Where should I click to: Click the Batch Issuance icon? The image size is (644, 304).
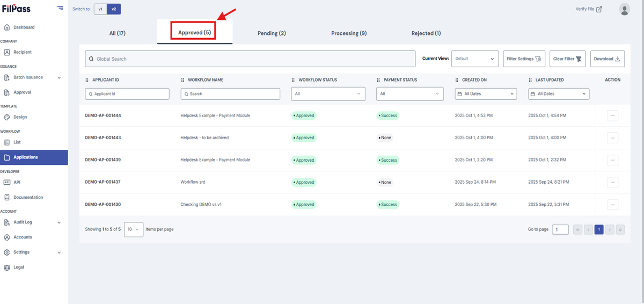pyautogui.click(x=7, y=77)
